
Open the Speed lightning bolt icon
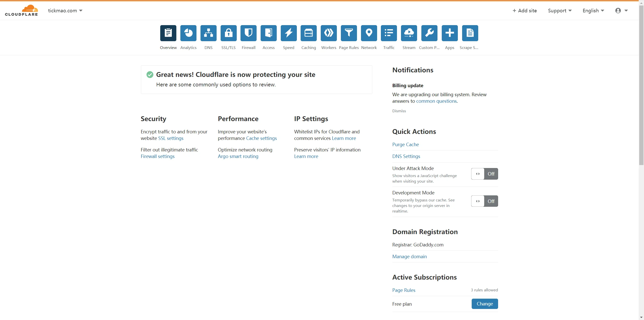coord(289,33)
